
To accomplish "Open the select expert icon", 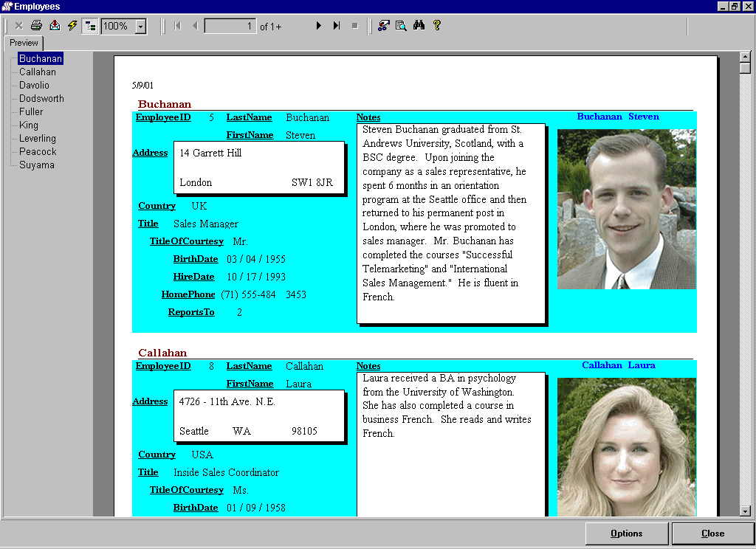I will [x=383, y=26].
